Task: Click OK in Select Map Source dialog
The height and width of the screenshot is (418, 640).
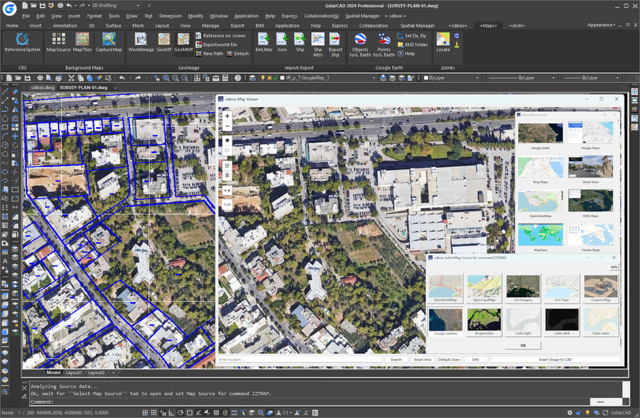Action: [523, 345]
